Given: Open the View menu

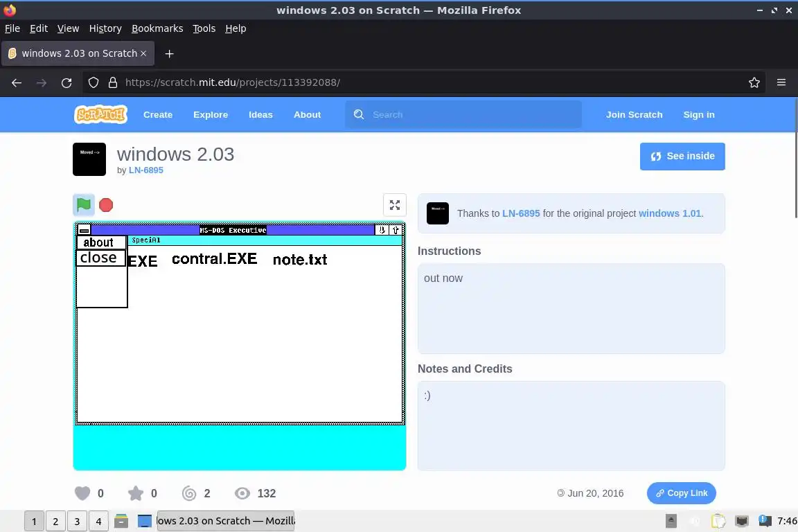Looking at the screenshot, I should tap(68, 28).
